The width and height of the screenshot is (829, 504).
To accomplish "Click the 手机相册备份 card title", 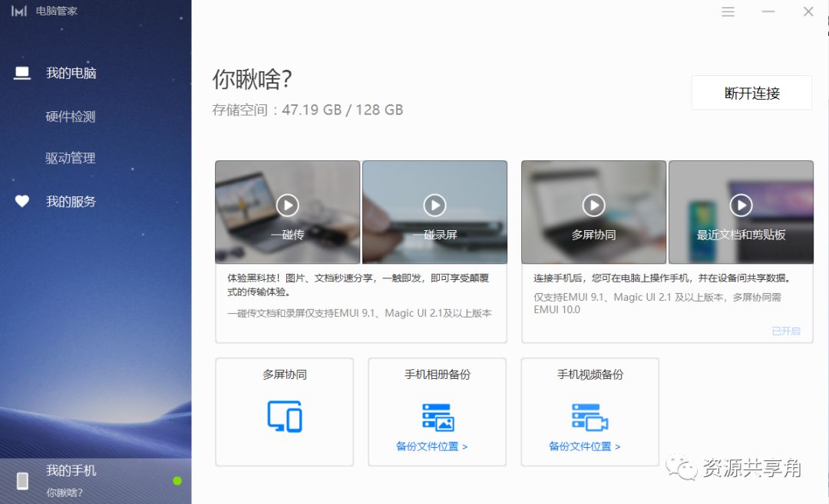I will 438,374.
